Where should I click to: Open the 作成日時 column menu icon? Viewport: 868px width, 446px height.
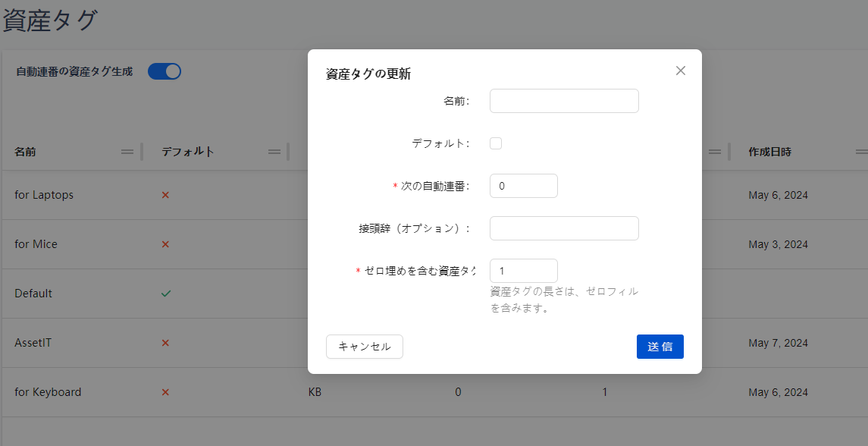[861, 152]
